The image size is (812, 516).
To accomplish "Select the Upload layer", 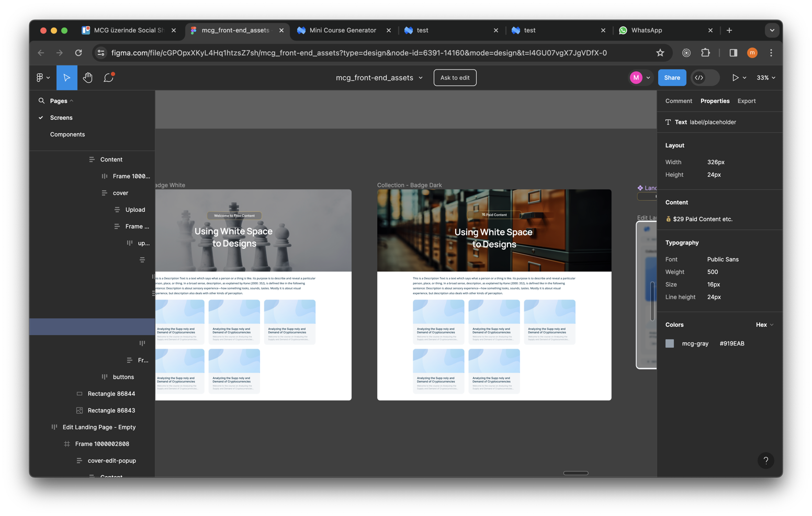I will [x=135, y=210].
